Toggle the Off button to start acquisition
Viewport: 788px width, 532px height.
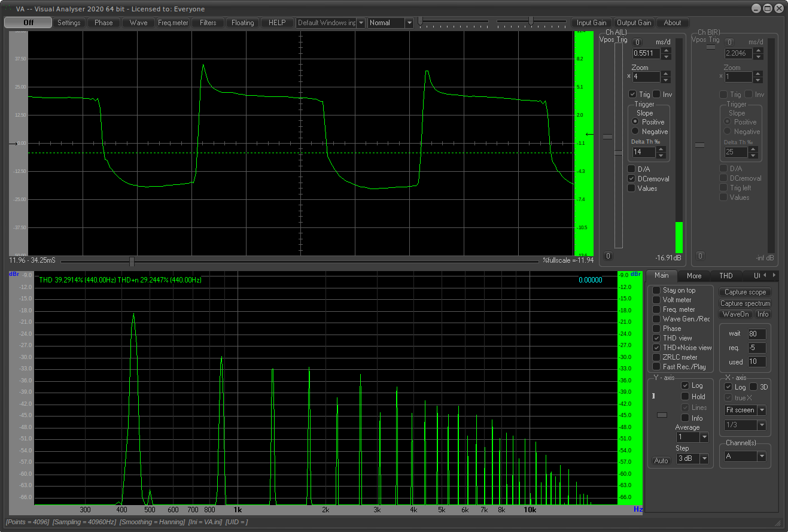[28, 23]
